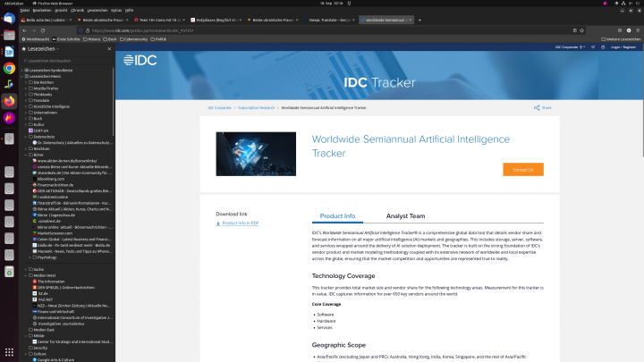
Task: Close the bookmarks sidebar
Action: [109, 49]
